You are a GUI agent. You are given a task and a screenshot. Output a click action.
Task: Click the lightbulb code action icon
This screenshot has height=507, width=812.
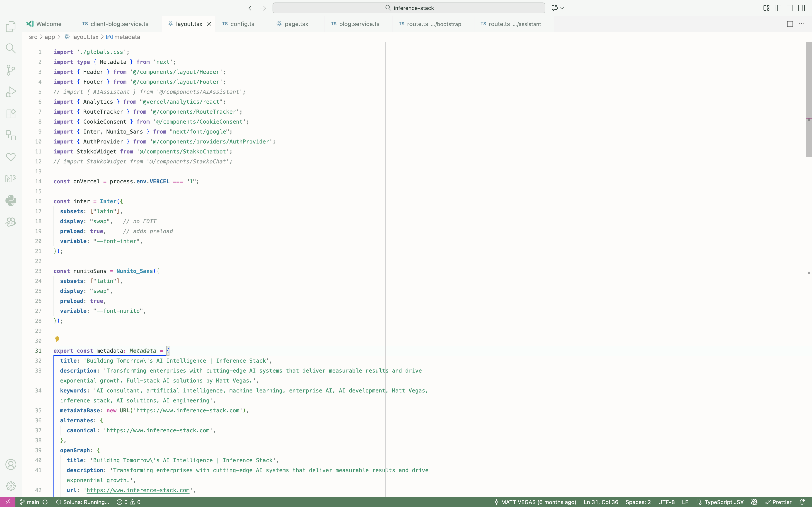click(57, 339)
